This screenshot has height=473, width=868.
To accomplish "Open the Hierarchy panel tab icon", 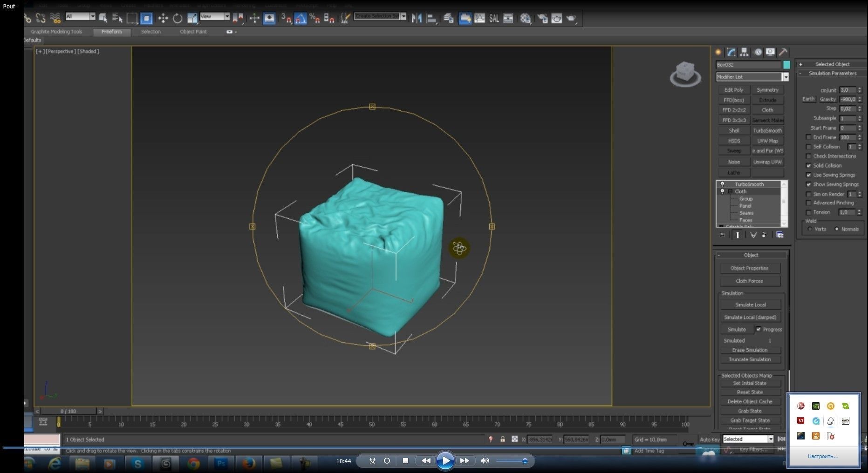I will [744, 52].
